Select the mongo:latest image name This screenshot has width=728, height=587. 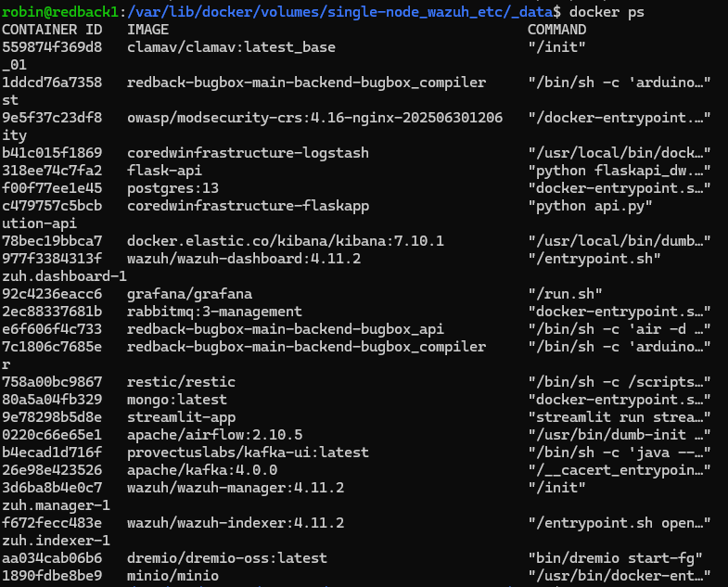point(177,401)
